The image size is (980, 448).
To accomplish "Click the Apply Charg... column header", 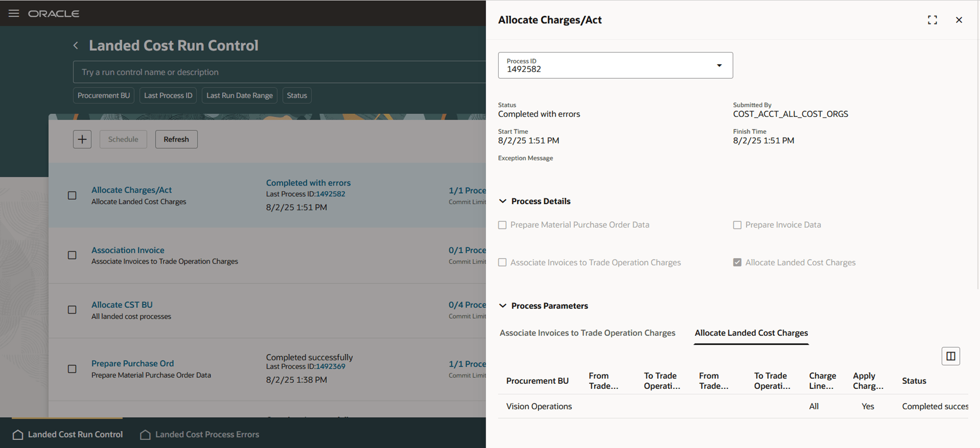I will click(868, 381).
